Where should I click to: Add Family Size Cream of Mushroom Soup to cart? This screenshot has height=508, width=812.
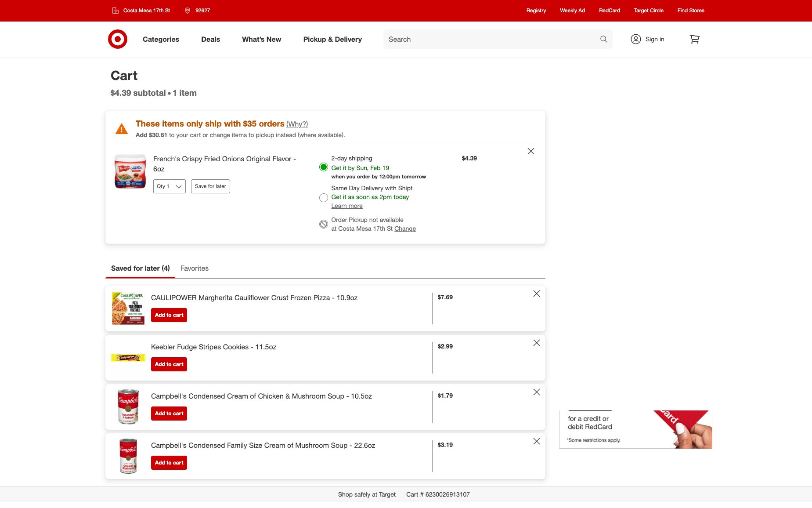(x=169, y=463)
